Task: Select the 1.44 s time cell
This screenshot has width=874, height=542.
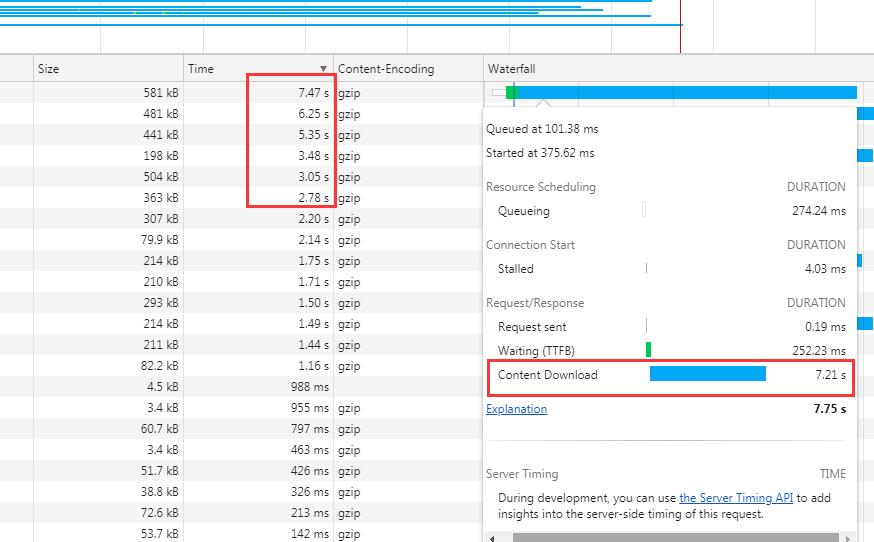Action: [258, 345]
